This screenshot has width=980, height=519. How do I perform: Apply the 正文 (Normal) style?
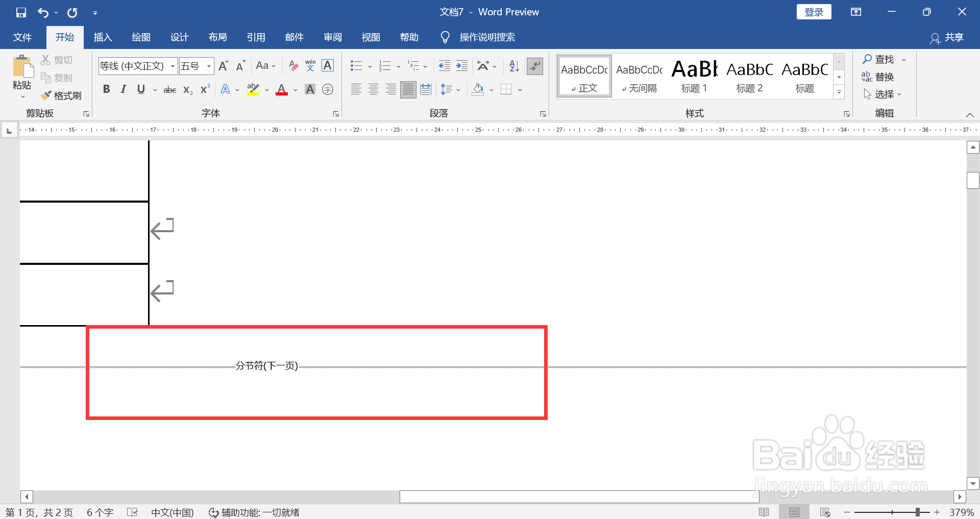(584, 77)
